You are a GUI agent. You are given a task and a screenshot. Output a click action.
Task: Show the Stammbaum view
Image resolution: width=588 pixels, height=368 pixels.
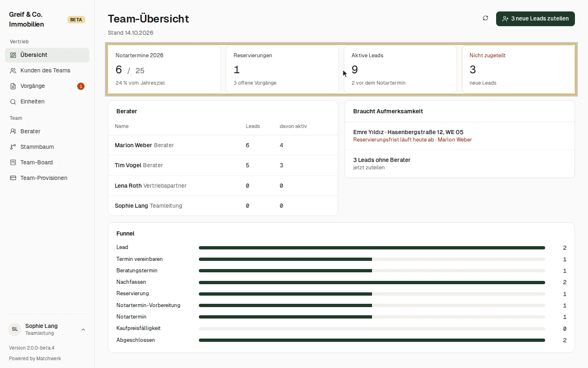(x=47, y=147)
